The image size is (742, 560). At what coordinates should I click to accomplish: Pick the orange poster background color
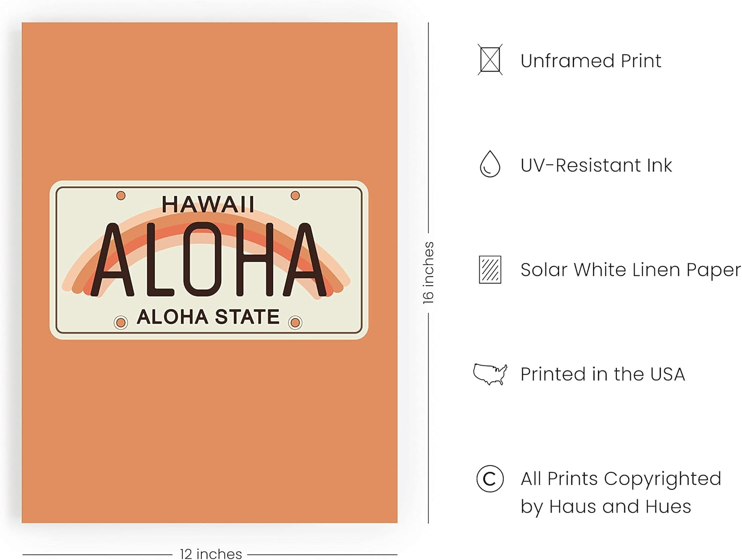(208, 99)
